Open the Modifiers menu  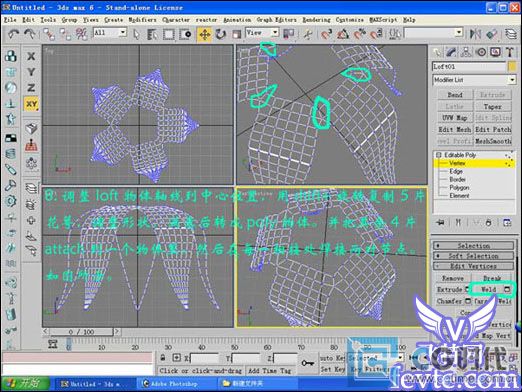(142, 20)
